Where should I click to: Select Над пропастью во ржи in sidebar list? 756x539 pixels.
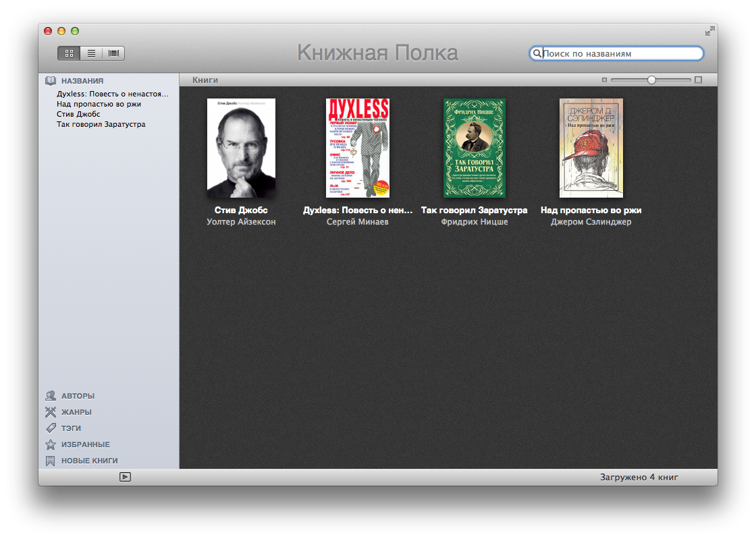(x=99, y=104)
